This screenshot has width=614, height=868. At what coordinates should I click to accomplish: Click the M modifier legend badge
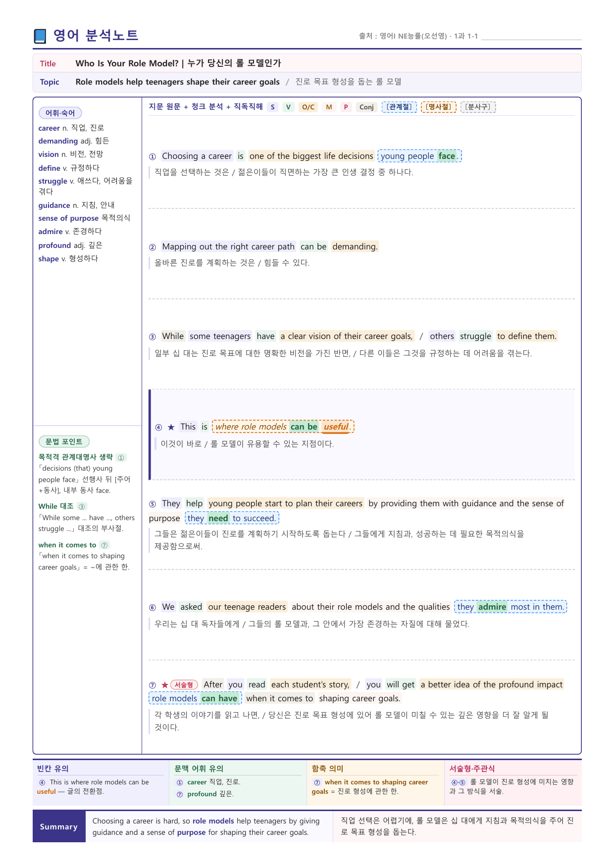point(329,107)
